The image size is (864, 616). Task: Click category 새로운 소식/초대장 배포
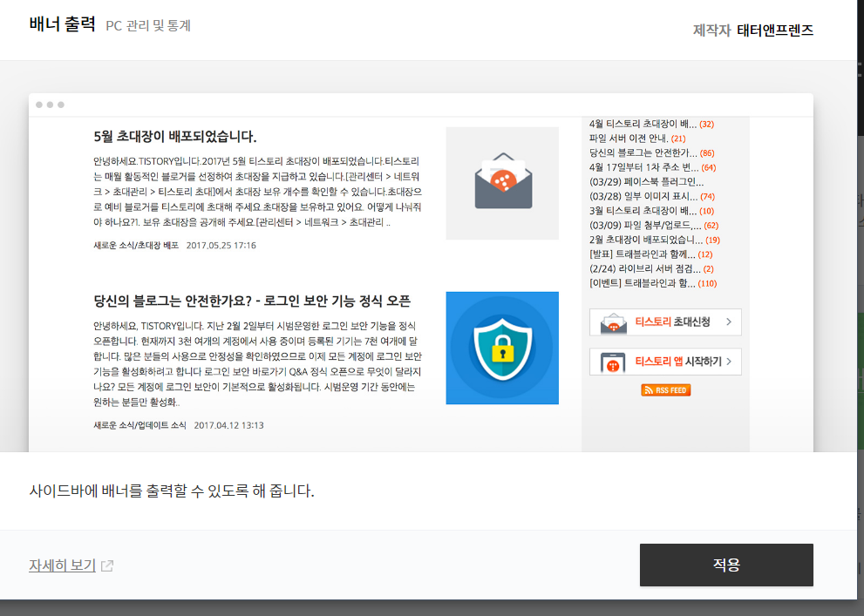[136, 246]
